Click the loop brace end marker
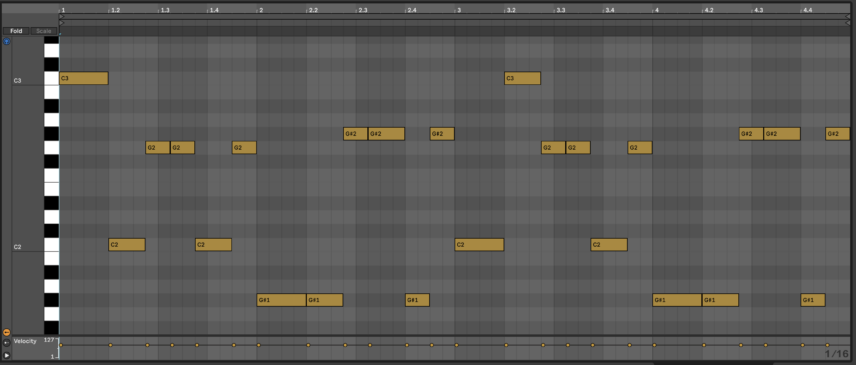The width and height of the screenshot is (856, 365). [x=847, y=17]
